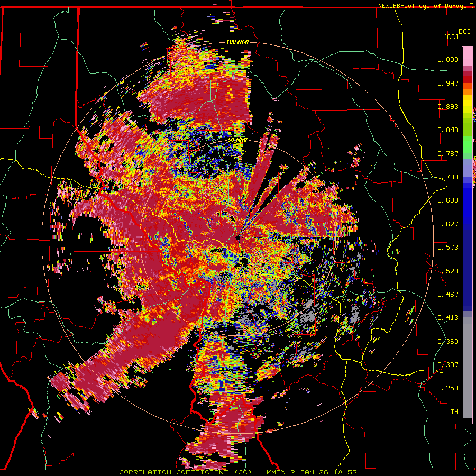
Task: Pick the light pink swatch at color bar top
Action: click(x=467, y=56)
